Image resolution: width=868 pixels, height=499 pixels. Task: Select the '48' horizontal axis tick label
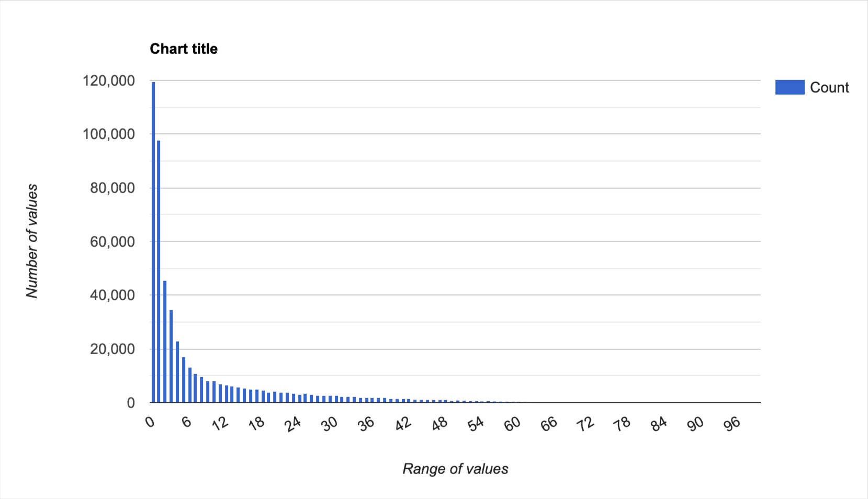point(439,424)
